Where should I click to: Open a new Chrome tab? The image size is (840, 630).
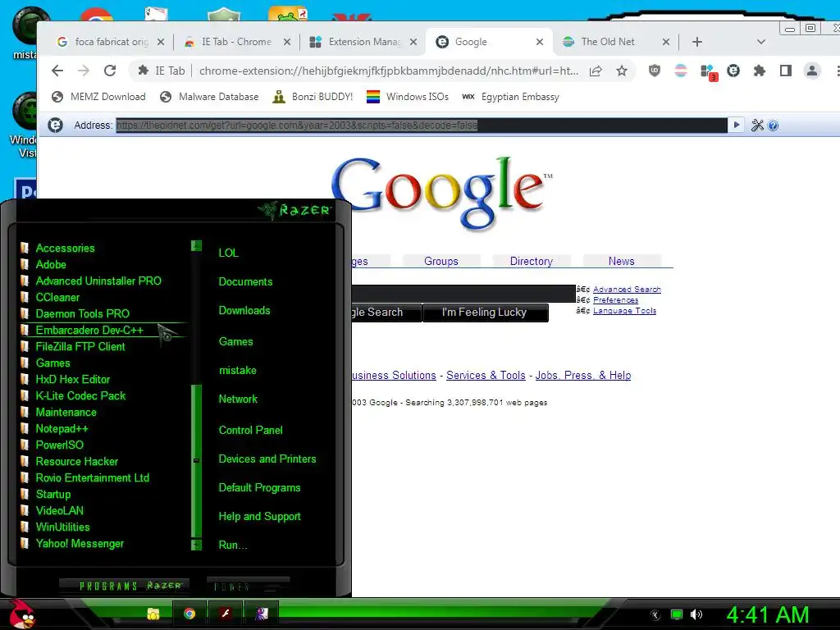(x=696, y=42)
